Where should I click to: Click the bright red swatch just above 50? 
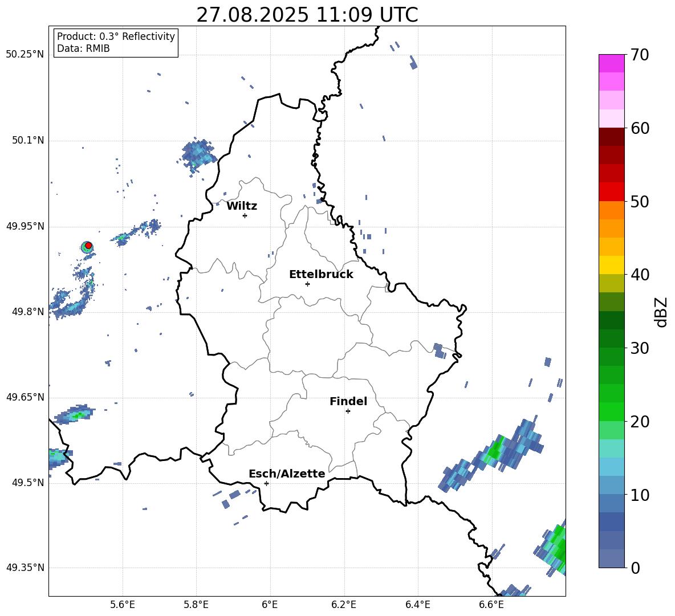click(611, 191)
